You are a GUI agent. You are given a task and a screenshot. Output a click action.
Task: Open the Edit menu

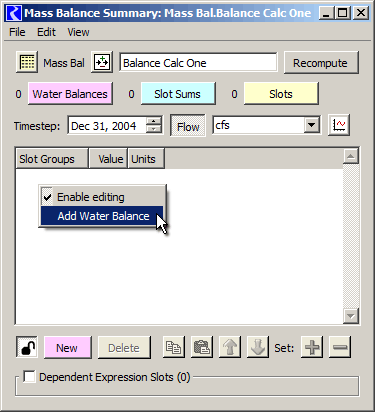click(x=46, y=32)
